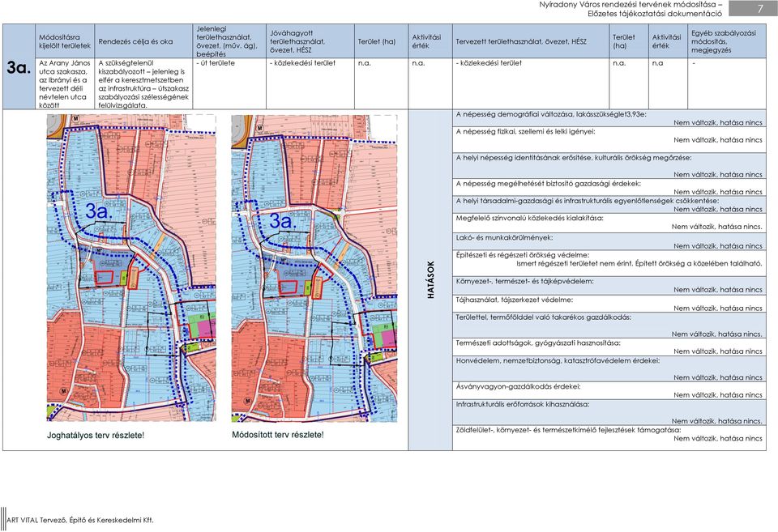This screenshot has width=778, height=532.
Task: Click text 'Ismert régészeti területet nem érint'
Action: [x=575, y=263]
